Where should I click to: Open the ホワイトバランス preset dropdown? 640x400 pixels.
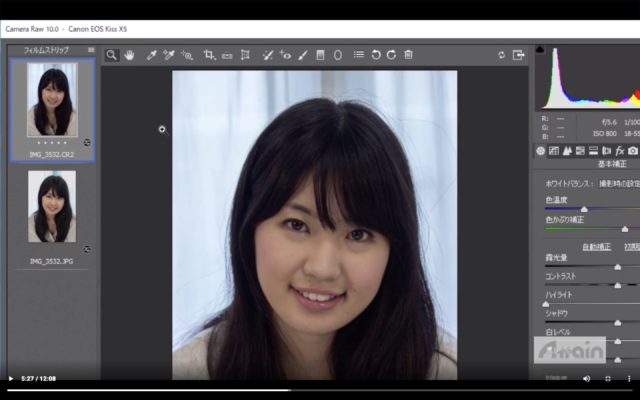tap(618, 184)
